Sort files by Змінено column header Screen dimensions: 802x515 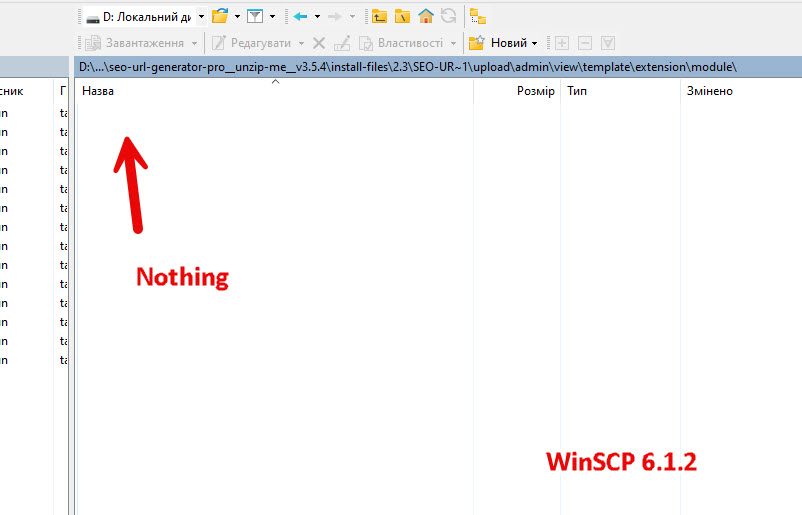pos(709,91)
